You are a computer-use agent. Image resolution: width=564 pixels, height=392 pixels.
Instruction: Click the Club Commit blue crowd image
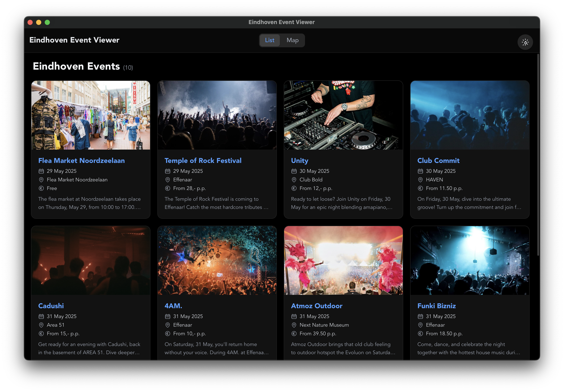click(x=469, y=115)
